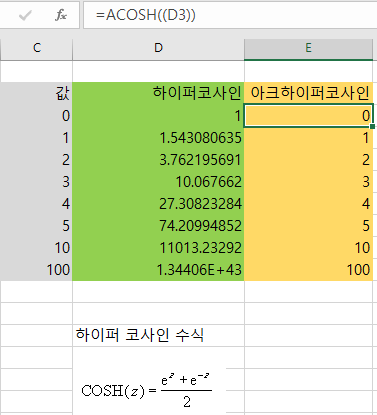The height and width of the screenshot is (415, 377).
Task: Click cell in column C containing 0
Action: (36, 116)
